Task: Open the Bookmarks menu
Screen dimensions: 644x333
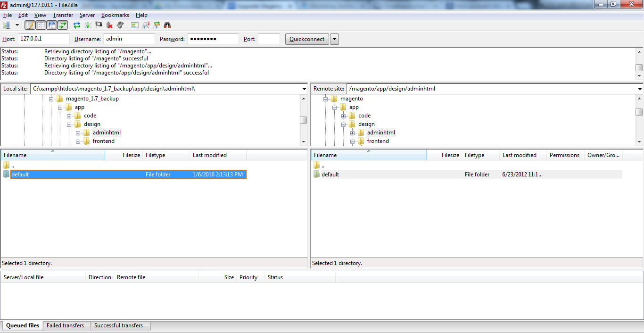Action: [115, 15]
